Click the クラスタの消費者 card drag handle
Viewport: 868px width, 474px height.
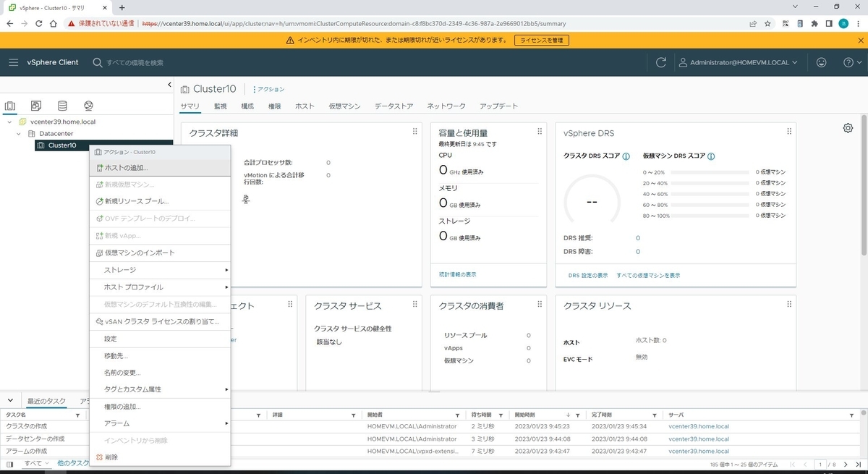(x=540, y=305)
